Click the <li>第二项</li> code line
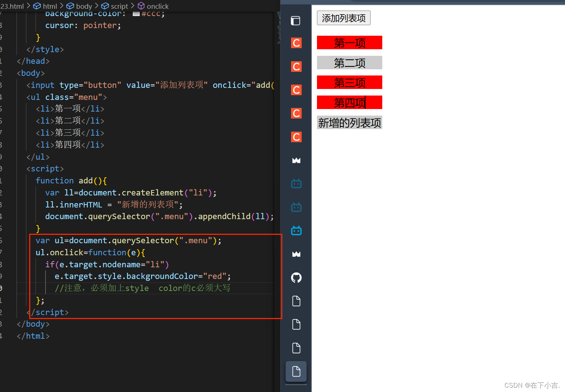 (70, 121)
